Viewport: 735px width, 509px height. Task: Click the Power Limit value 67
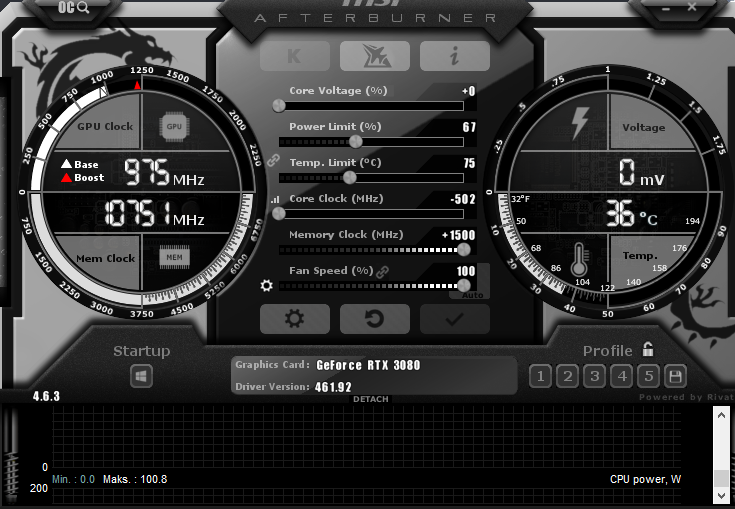point(469,127)
